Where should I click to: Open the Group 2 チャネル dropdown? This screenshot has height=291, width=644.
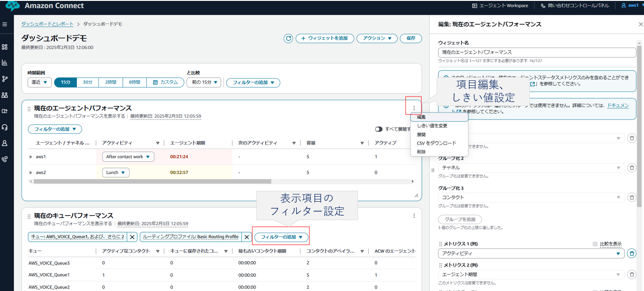point(531,168)
